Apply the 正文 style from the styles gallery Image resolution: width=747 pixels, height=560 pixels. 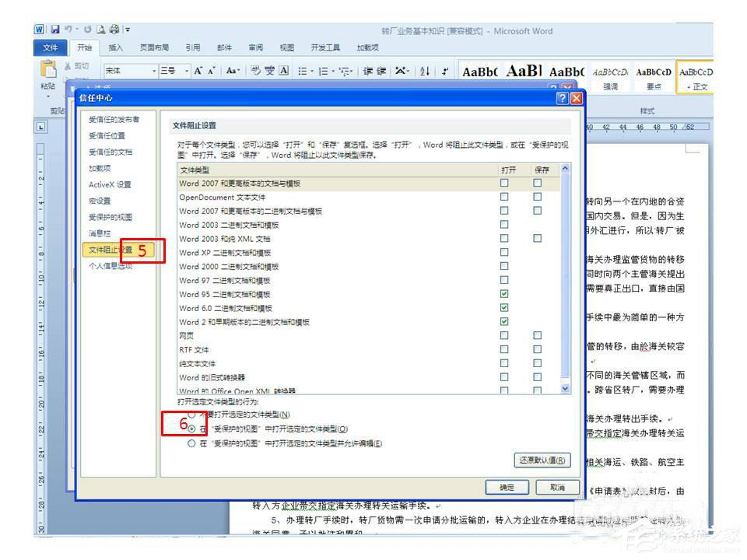[696, 76]
